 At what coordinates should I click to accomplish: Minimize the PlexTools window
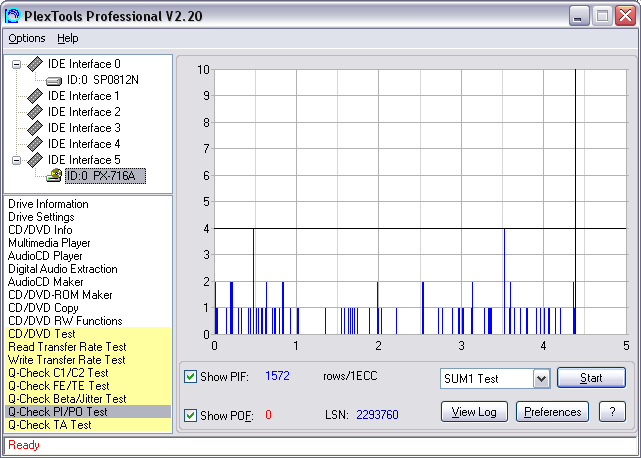[x=579, y=16]
